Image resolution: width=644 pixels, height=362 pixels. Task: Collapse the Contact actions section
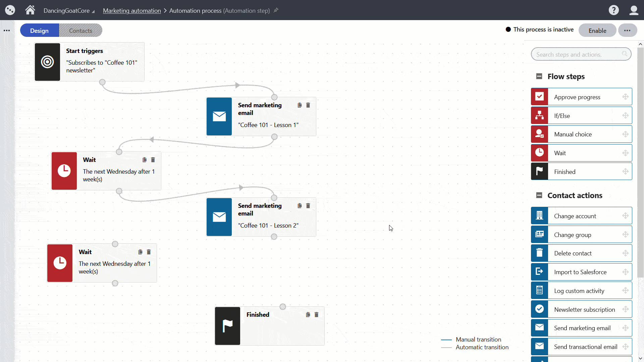pyautogui.click(x=539, y=195)
